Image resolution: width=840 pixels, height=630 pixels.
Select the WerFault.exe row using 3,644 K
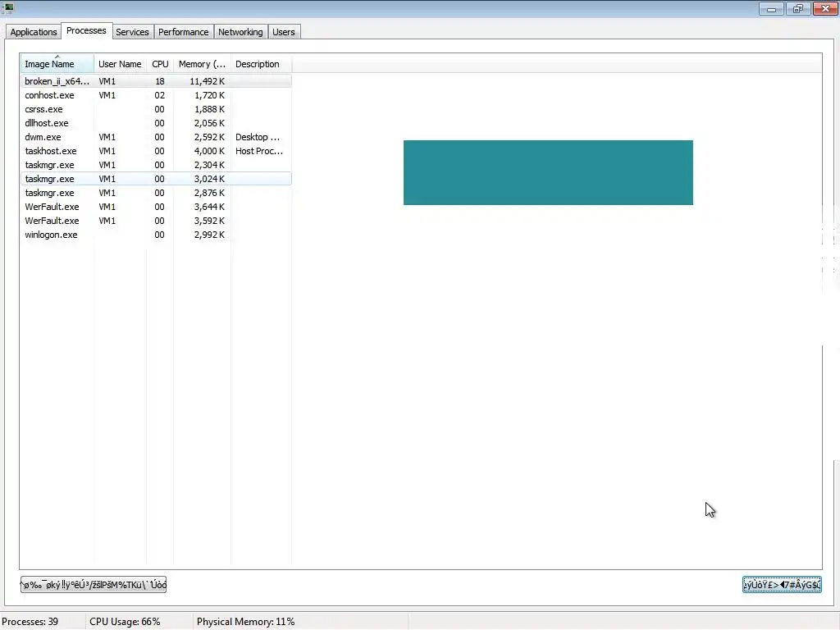coord(156,207)
